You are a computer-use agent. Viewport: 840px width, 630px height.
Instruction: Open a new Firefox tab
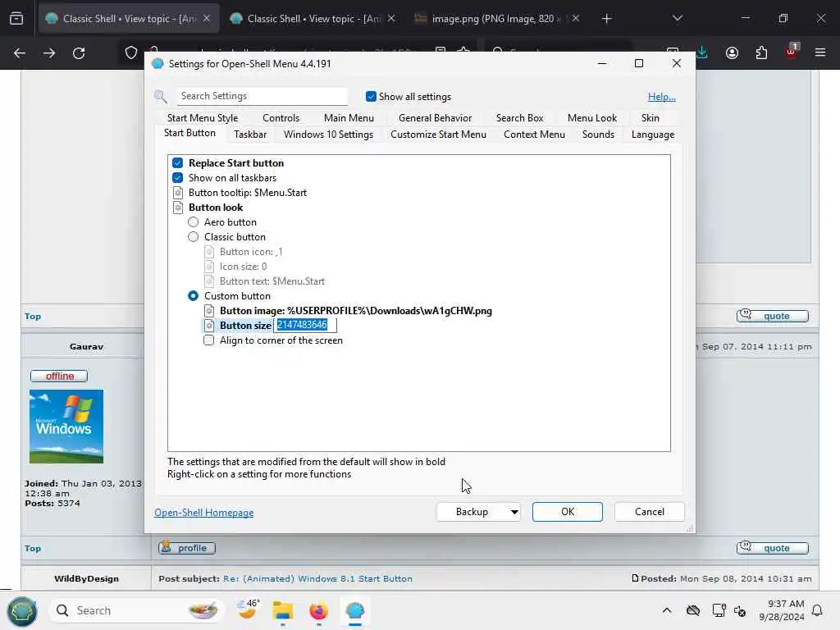click(x=606, y=19)
